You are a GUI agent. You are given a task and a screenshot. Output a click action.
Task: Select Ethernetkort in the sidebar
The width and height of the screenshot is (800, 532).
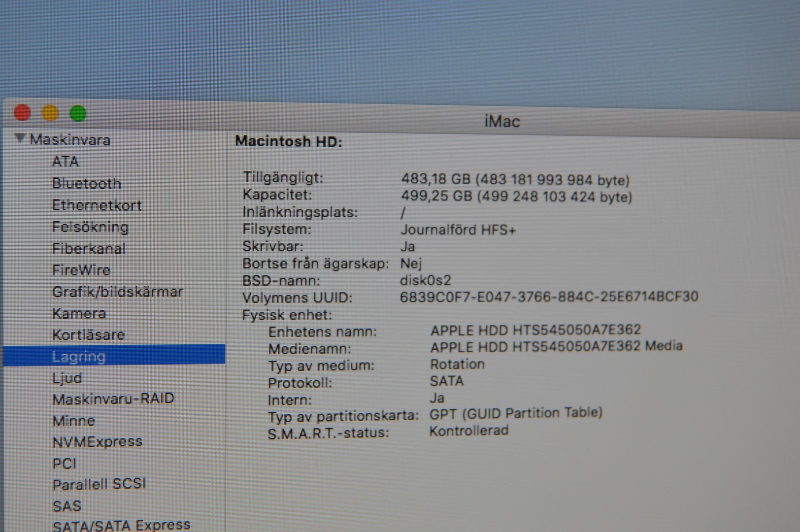click(x=97, y=205)
